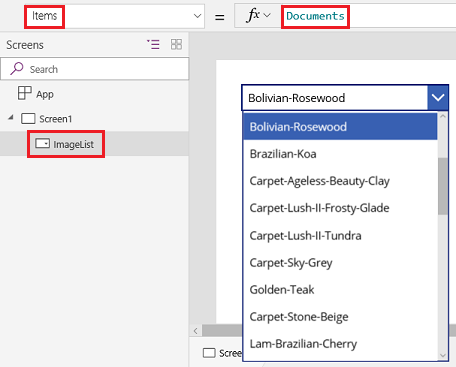Screen dimensions: 456x367
Task: Click Documents in the formula bar
Action: coord(315,16)
